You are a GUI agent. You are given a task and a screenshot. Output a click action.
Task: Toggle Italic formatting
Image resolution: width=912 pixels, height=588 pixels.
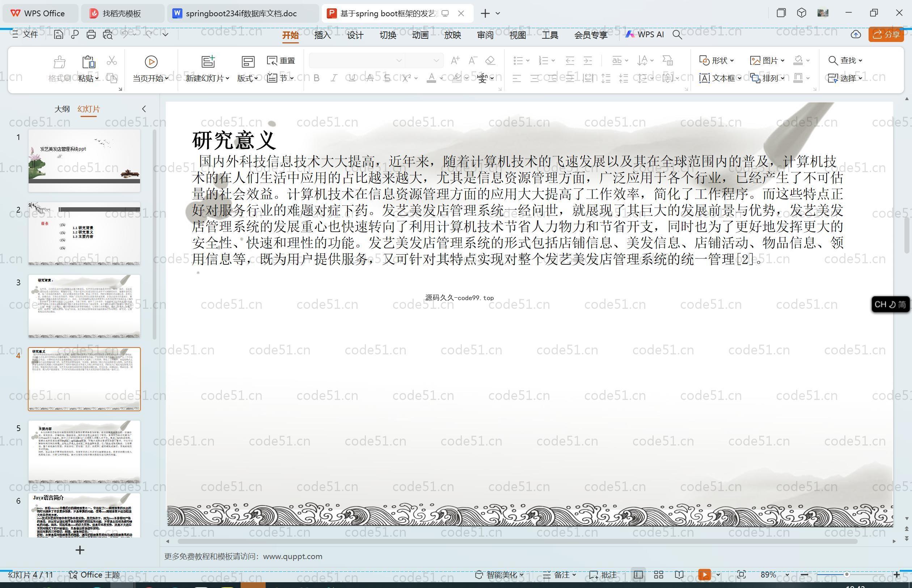pos(334,78)
